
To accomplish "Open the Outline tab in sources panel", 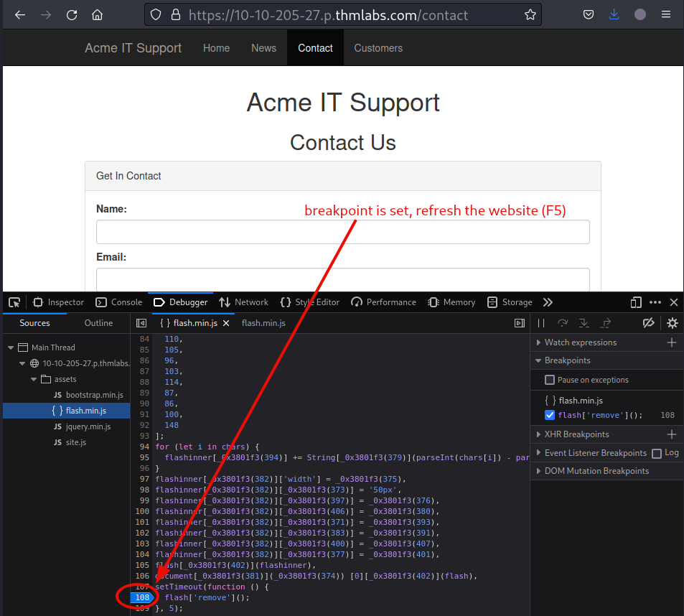I will pos(98,323).
